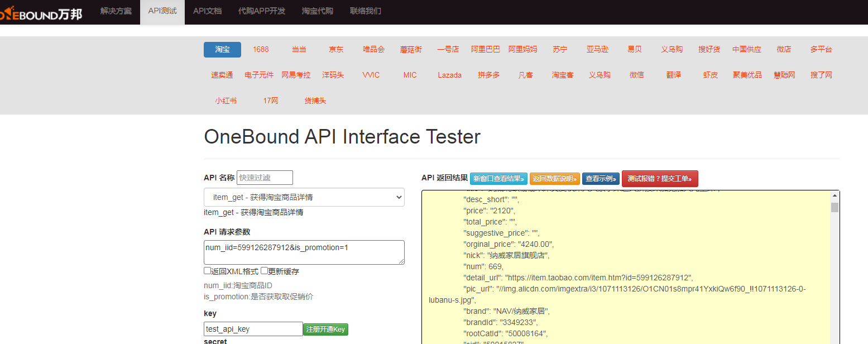Click the "detail_url" line in the result
Viewport: 868px width, 344px height.
click(x=578, y=278)
